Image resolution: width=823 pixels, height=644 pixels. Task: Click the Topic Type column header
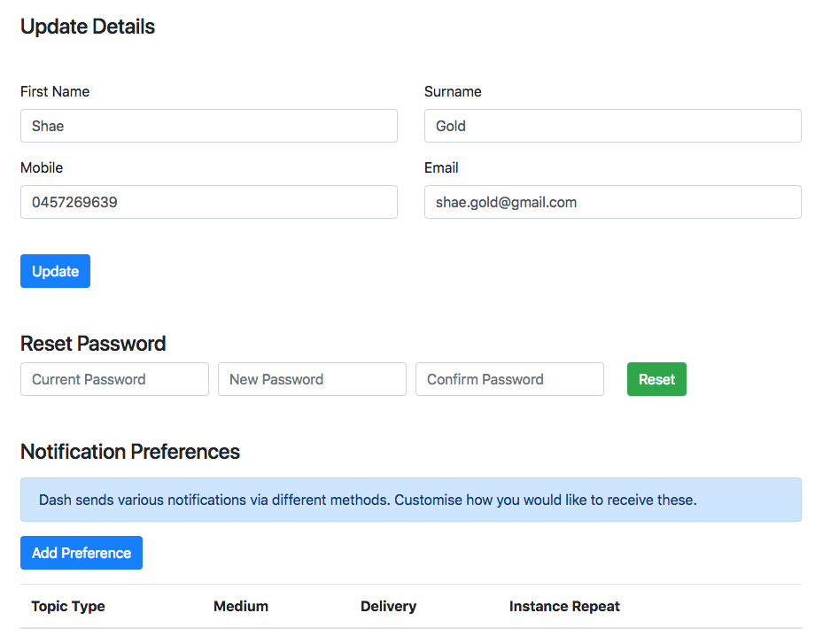pos(68,606)
